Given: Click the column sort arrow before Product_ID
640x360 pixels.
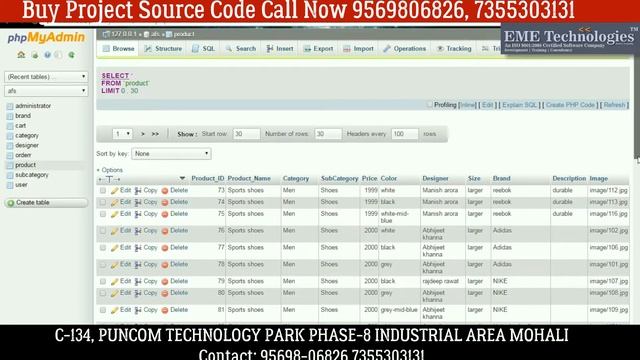Looking at the screenshot, I should [x=182, y=178].
